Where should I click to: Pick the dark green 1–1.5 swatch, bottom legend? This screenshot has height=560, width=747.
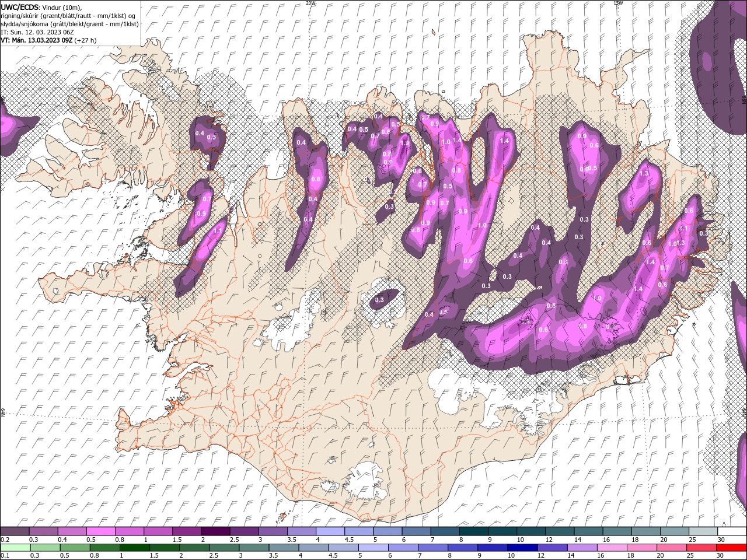pos(134,548)
